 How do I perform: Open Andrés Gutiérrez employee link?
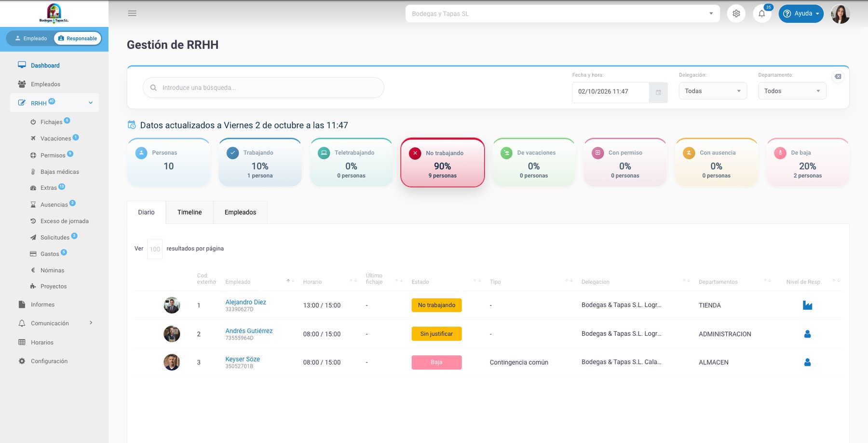click(249, 331)
